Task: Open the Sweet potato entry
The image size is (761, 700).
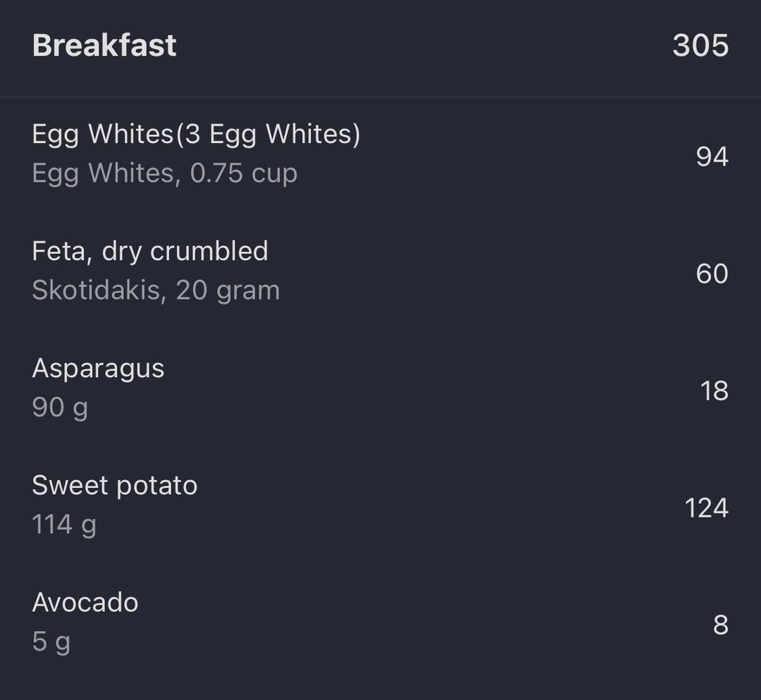Action: point(114,486)
